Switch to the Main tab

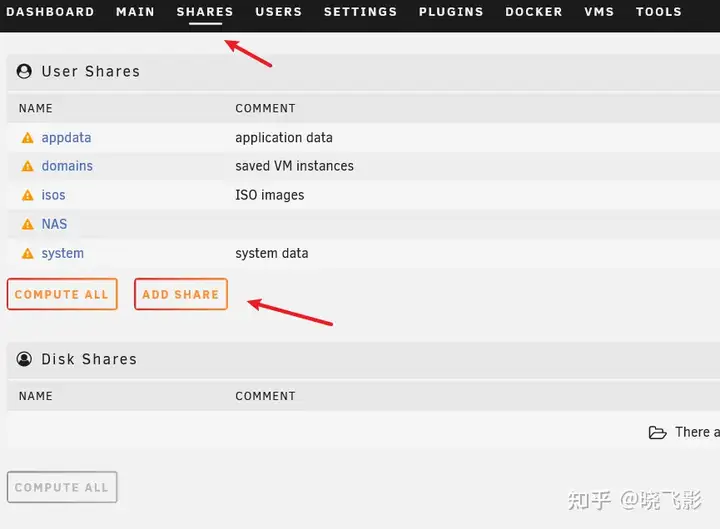point(135,12)
